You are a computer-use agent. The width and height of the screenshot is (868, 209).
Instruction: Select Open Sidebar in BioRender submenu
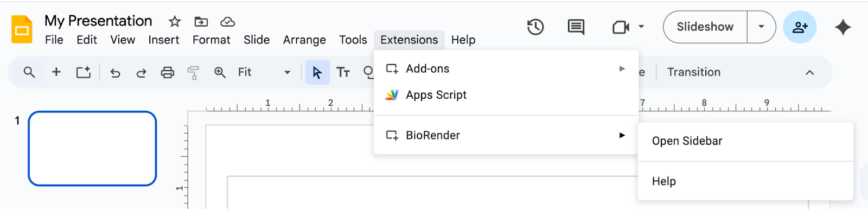pyautogui.click(x=745, y=141)
